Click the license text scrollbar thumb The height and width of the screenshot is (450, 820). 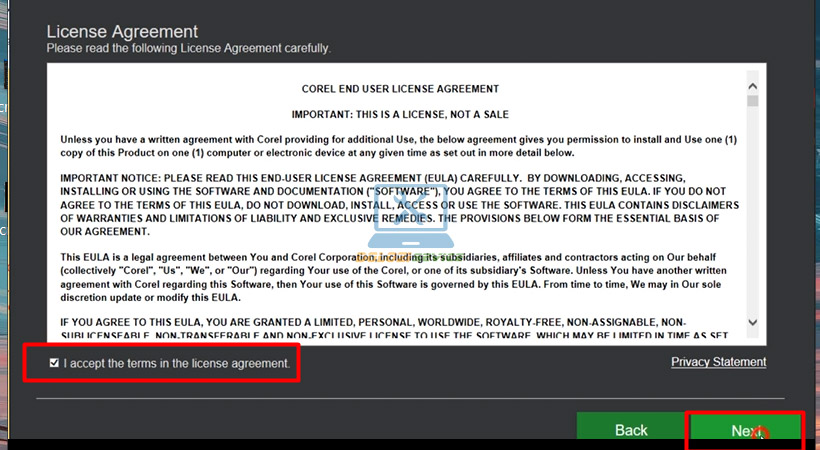pos(752,99)
